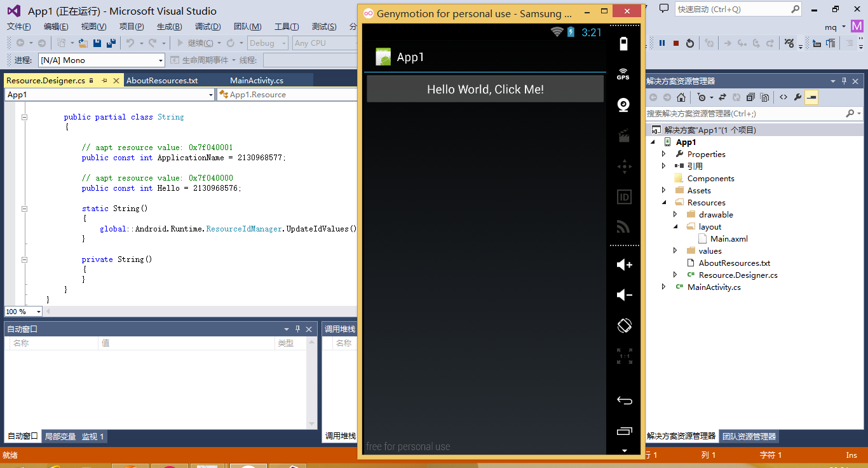The width and height of the screenshot is (868, 468).
Task: Select Main.axml in Solution Explorer
Action: tap(729, 238)
